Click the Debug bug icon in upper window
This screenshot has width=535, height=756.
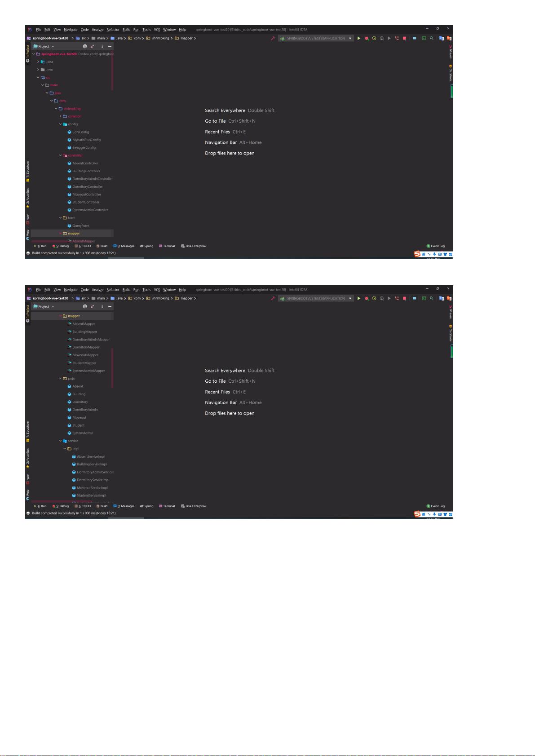367,38
